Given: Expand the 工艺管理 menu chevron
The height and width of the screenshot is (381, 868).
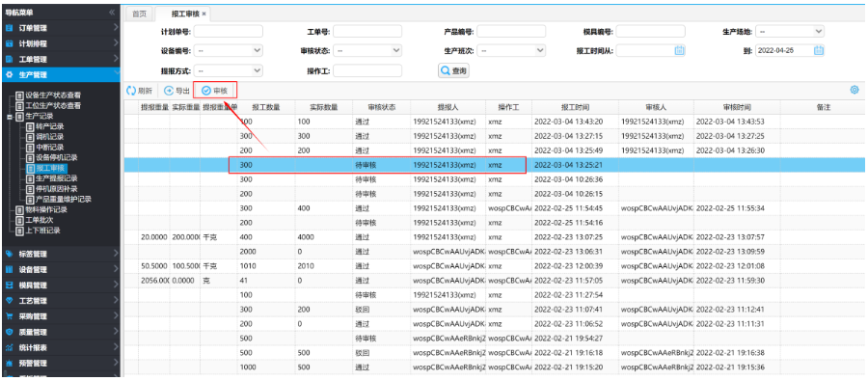Looking at the screenshot, I should [115, 300].
